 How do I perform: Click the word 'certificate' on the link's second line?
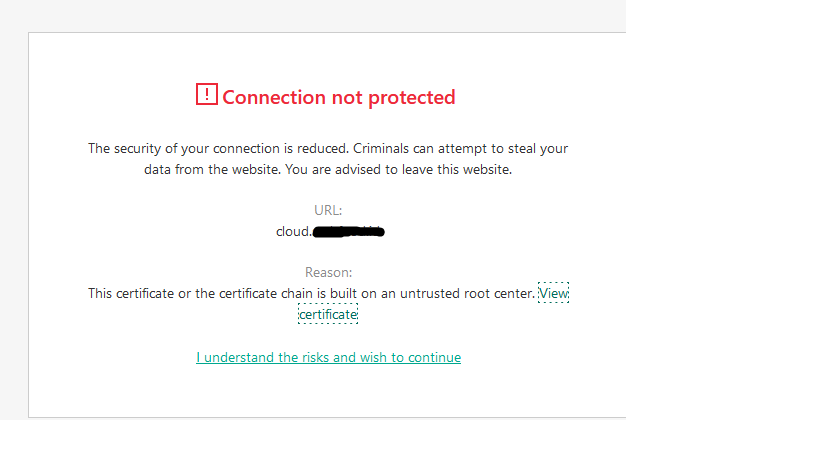click(328, 314)
